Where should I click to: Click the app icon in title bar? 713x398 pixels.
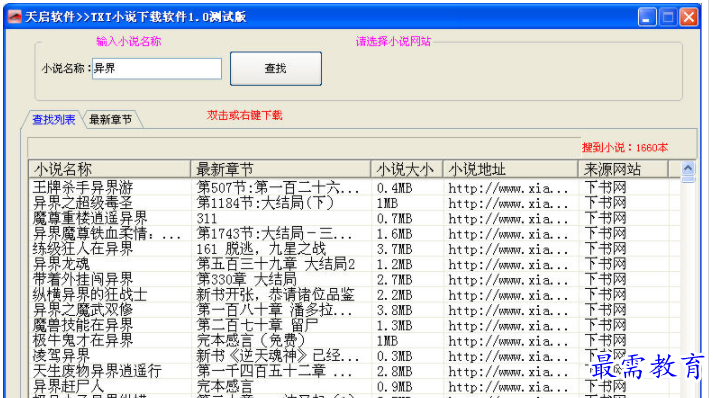[x=15, y=17]
